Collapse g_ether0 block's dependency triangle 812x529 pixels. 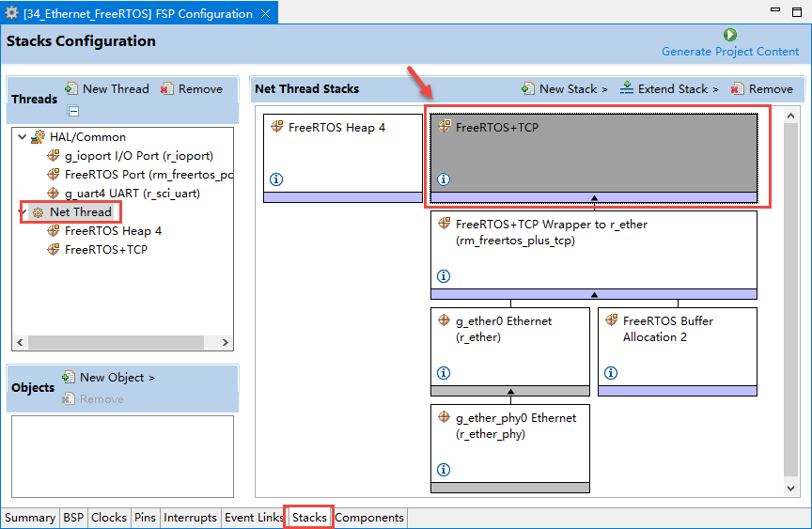tap(510, 391)
